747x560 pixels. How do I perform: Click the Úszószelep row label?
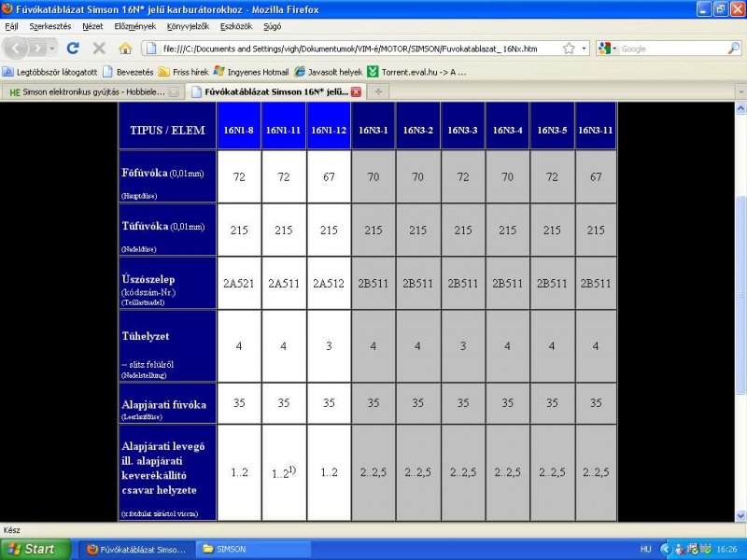pos(168,284)
